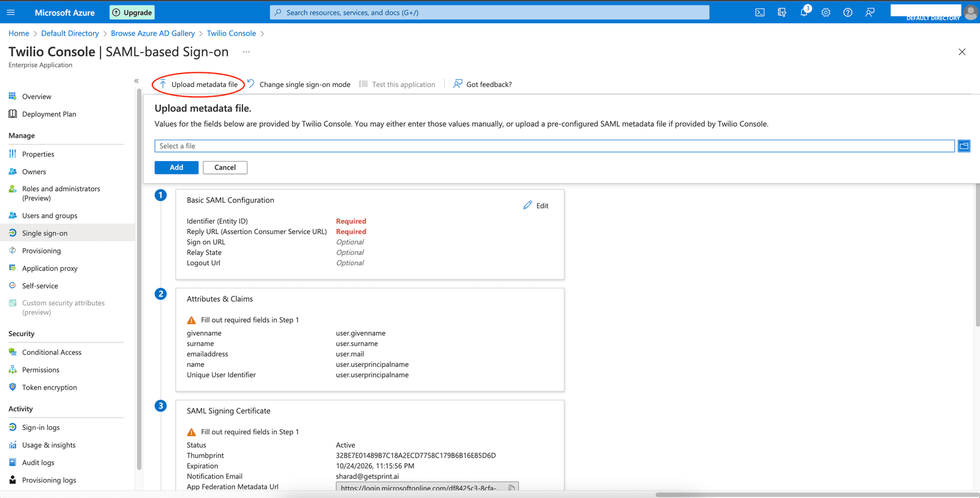The image size is (980, 498).
Task: Edit the Basic SAML Configuration
Action: [x=536, y=206]
